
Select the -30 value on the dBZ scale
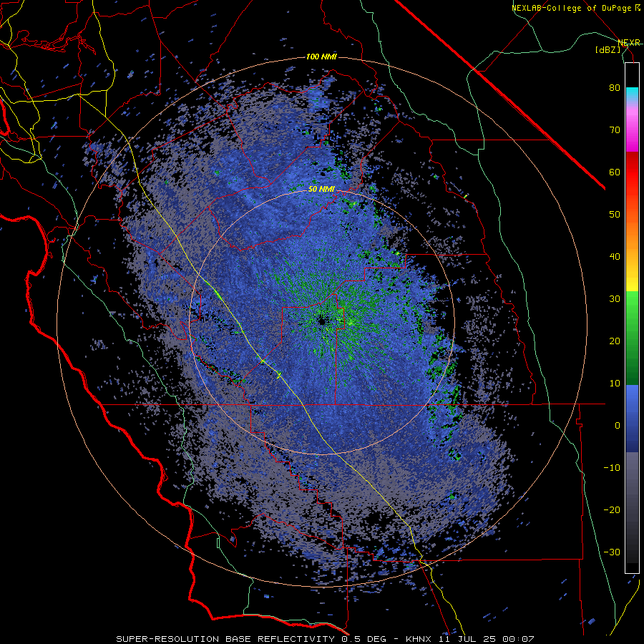(612, 552)
